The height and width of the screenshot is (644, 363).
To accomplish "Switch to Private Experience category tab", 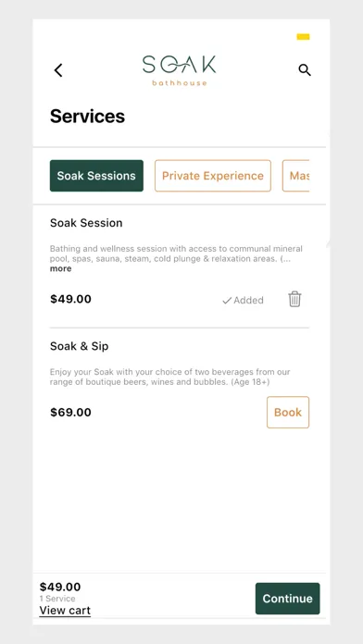I will tap(213, 176).
